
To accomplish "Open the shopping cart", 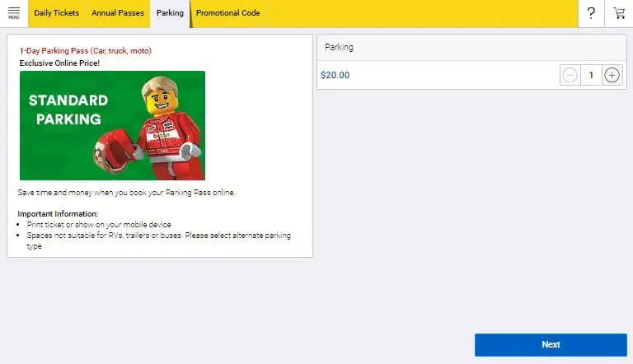I will tap(619, 13).
